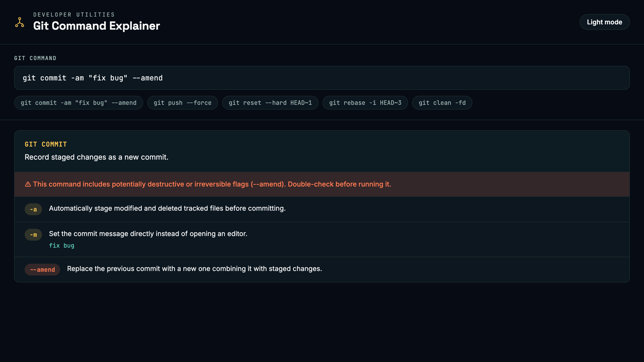Load the 'git reset --hard HEAD~1' example
644x362 pixels.
(270, 103)
